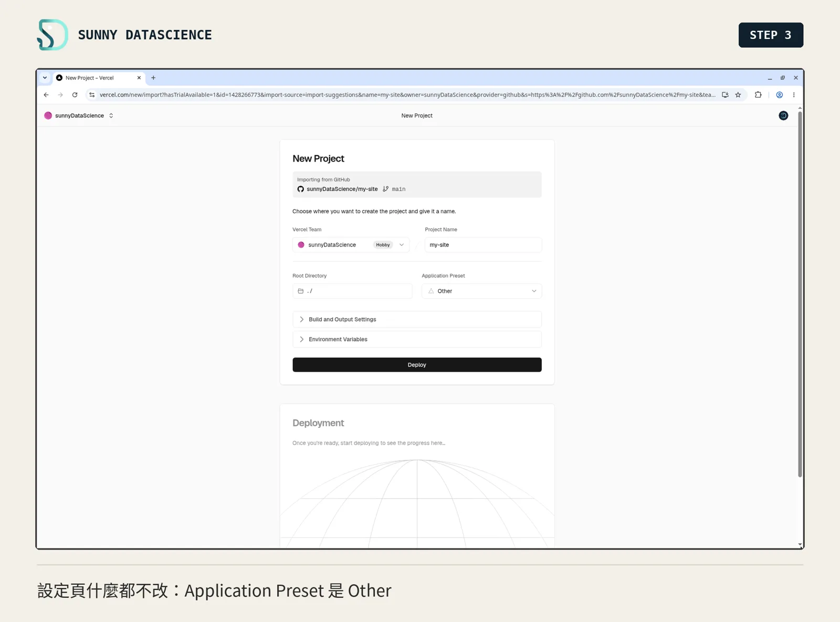Expand Environment Variables section
The height and width of the screenshot is (622, 840).
(417, 339)
